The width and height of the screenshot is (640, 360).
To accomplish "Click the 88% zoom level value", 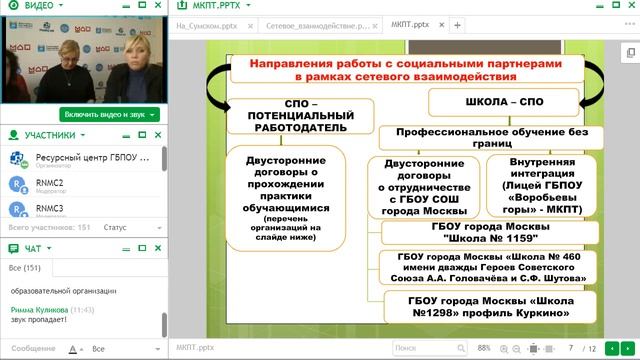I will click(484, 348).
